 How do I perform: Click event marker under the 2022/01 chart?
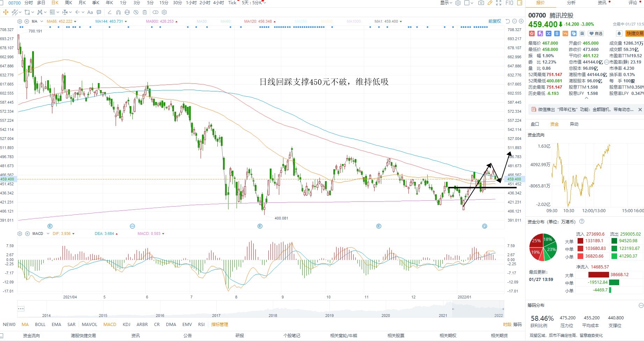tap(484, 226)
